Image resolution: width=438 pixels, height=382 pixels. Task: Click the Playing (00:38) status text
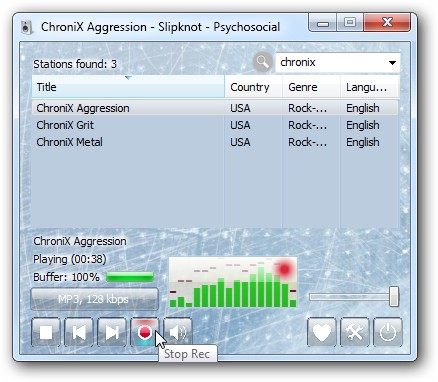click(x=70, y=259)
